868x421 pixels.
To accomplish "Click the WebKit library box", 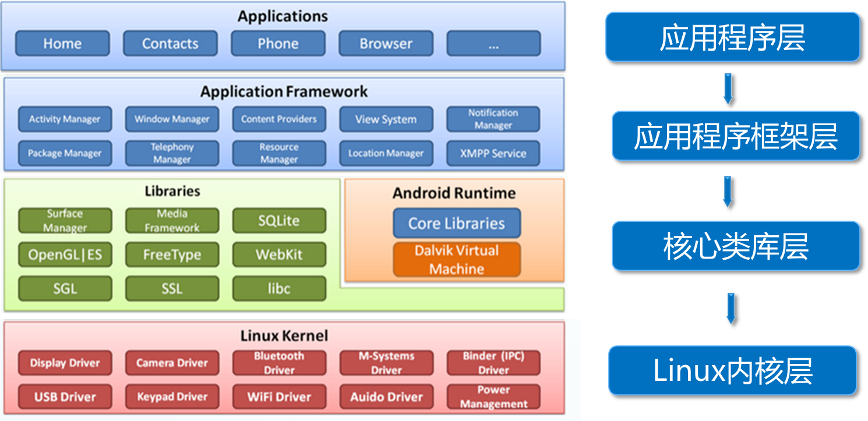I will click(x=279, y=255).
